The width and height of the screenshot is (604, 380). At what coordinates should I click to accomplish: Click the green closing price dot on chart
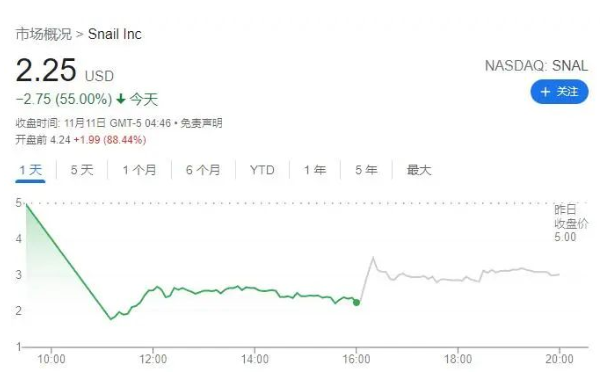click(356, 303)
